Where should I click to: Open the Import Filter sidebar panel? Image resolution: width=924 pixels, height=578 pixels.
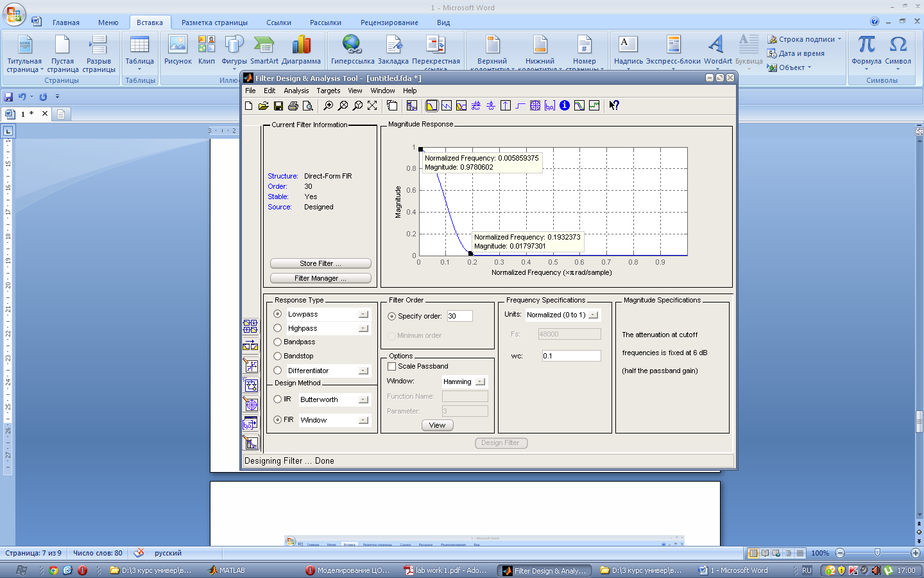click(250, 423)
